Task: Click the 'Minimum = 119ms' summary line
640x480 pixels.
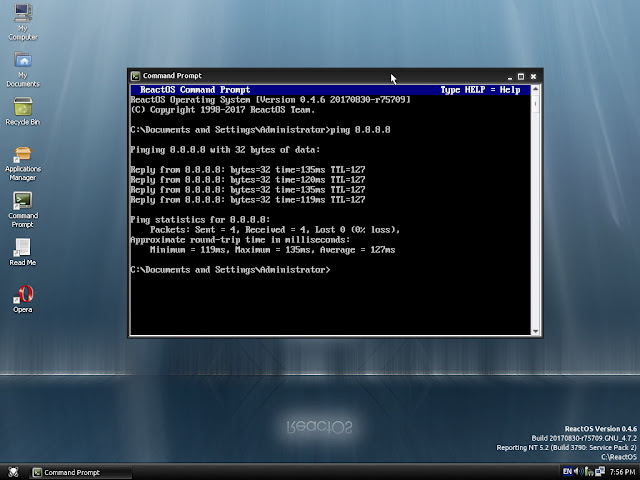Action: (x=272, y=250)
